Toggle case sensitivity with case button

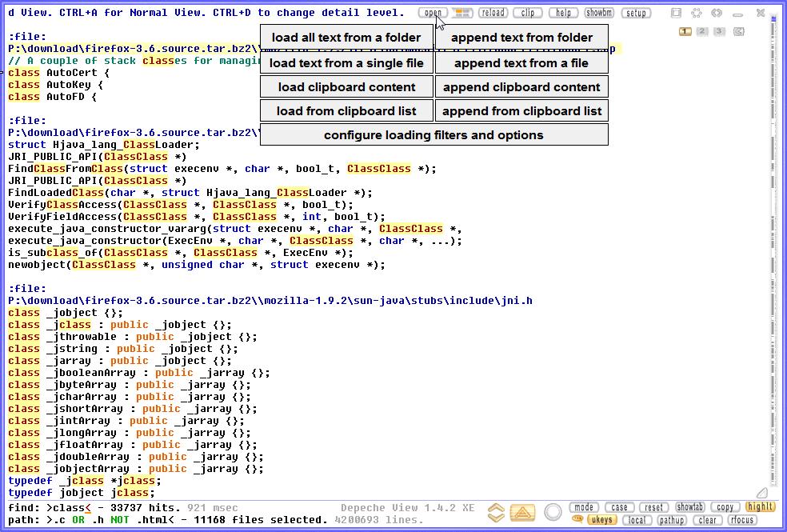[619, 507]
